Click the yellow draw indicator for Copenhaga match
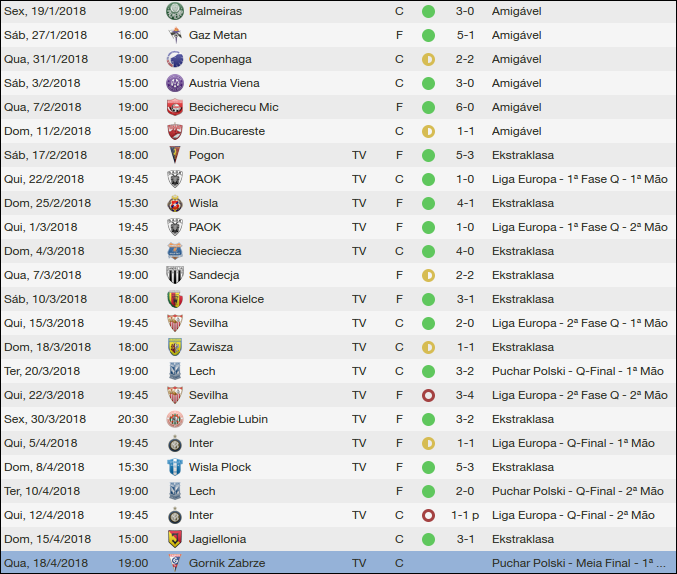The height and width of the screenshot is (574, 677). coord(428,59)
